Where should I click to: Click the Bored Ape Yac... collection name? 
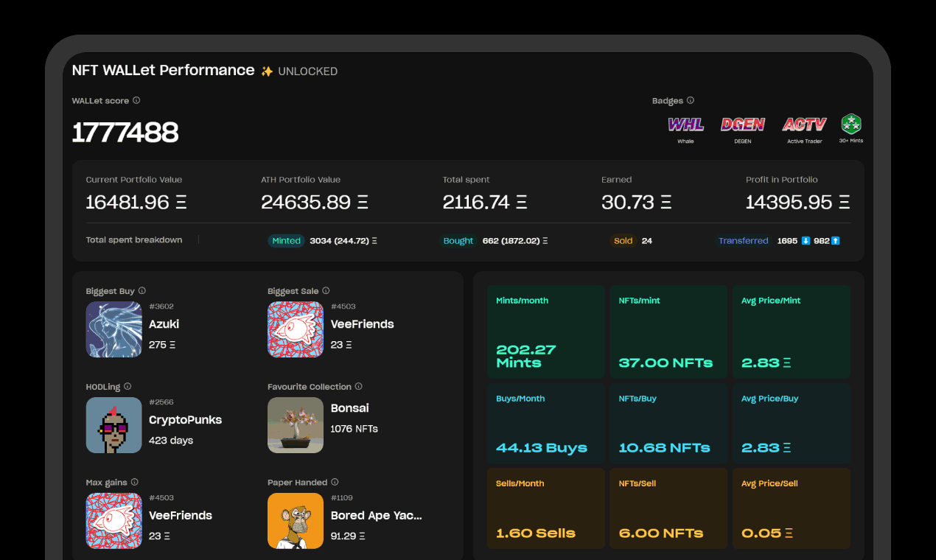pyautogui.click(x=377, y=516)
